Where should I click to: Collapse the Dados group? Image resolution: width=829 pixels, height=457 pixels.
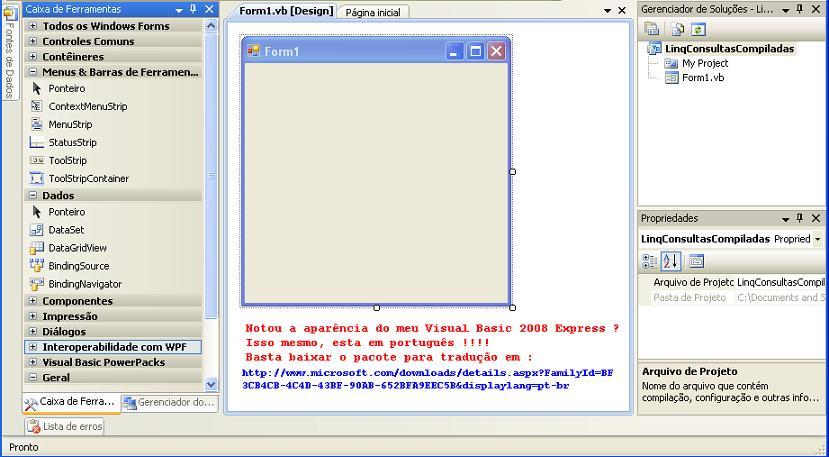tap(33, 195)
